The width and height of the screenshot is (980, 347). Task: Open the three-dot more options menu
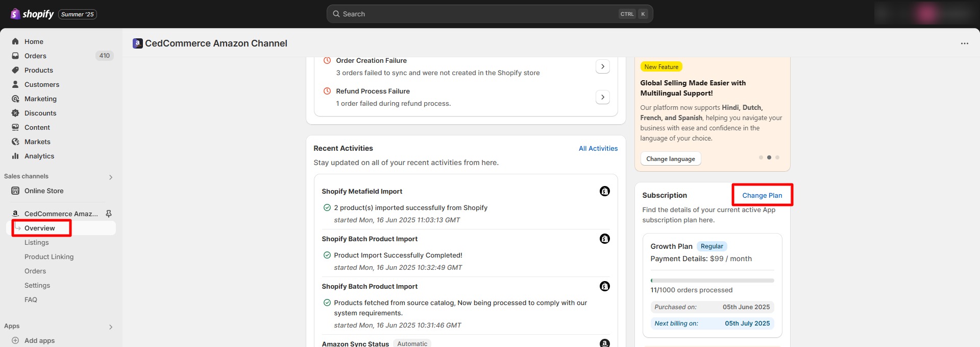[964, 43]
